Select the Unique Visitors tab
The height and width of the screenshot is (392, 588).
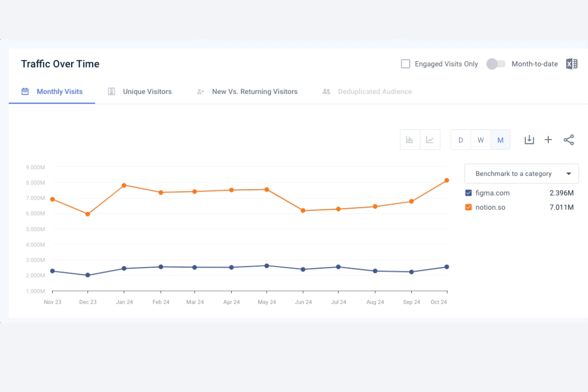(x=147, y=91)
